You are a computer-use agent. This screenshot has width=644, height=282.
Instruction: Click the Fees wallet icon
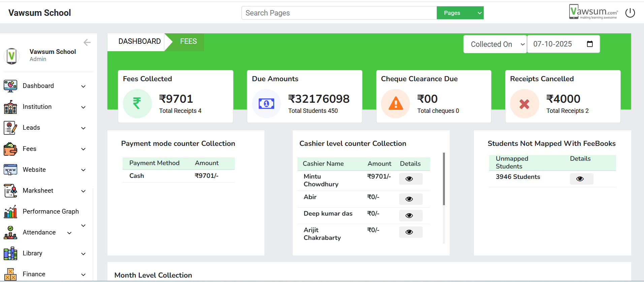pos(10,149)
